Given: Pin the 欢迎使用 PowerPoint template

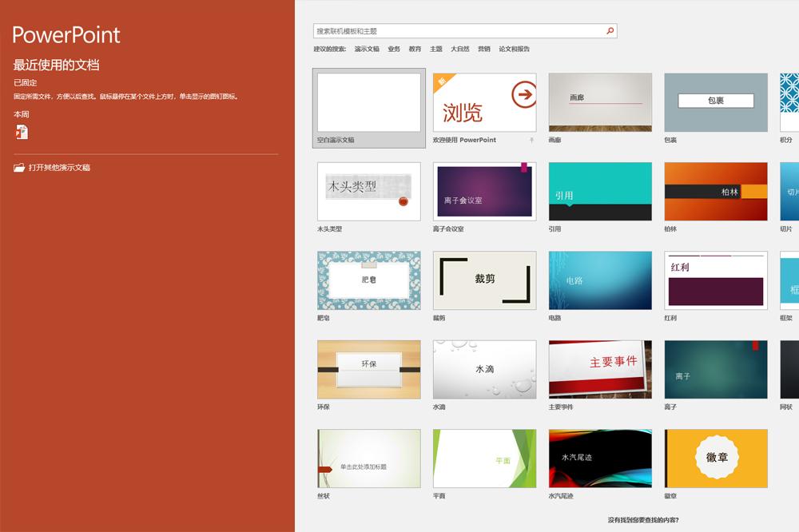Looking at the screenshot, I should point(531,140).
